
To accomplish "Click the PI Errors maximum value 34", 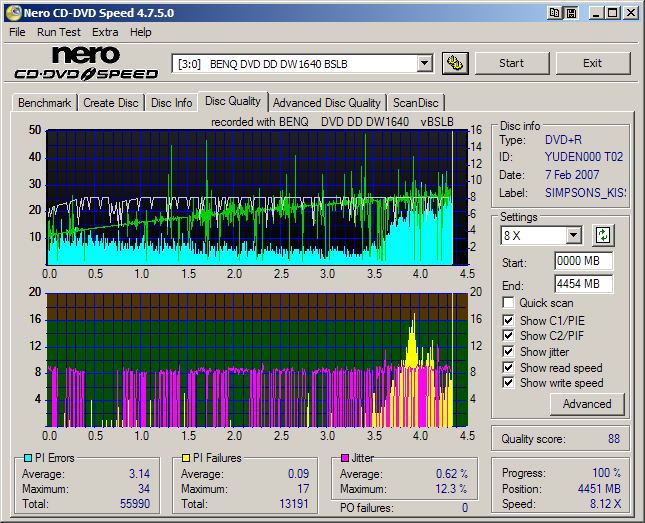I will click(144, 489).
